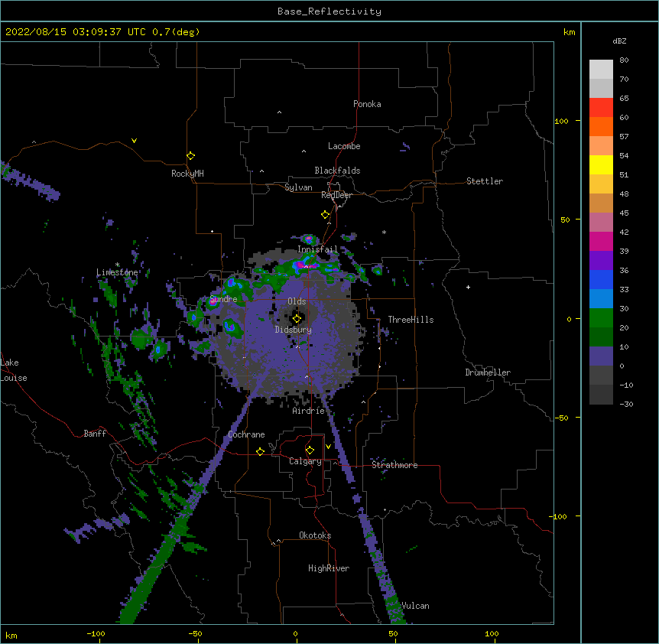Image resolution: width=659 pixels, height=644 pixels.
Task: Select the Didsbury city label
Action: pos(294,330)
